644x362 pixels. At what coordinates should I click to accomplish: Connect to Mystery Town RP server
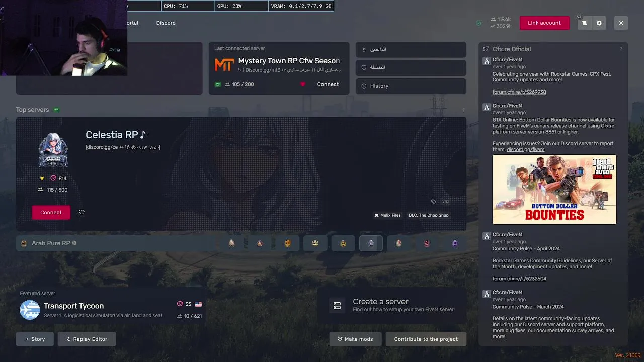(x=328, y=84)
